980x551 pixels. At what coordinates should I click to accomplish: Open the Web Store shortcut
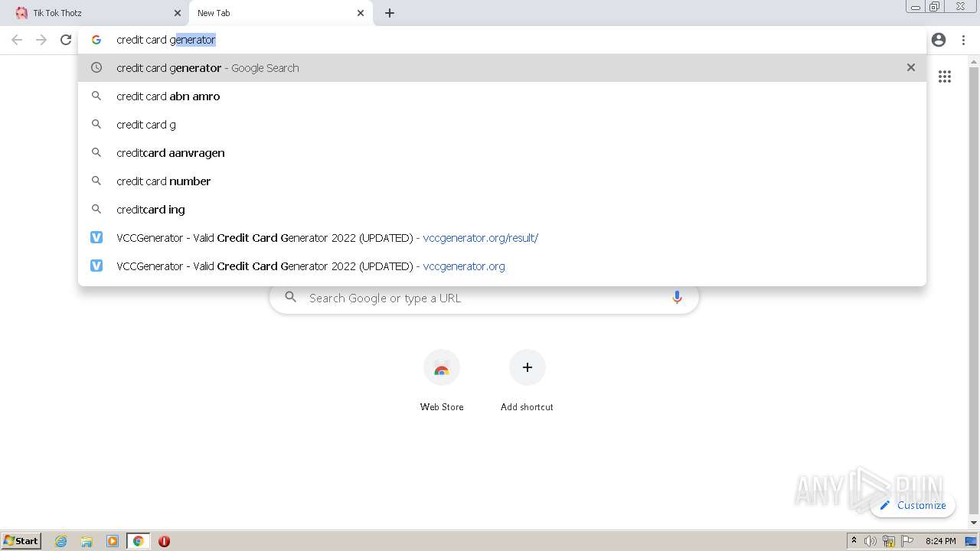click(x=442, y=380)
